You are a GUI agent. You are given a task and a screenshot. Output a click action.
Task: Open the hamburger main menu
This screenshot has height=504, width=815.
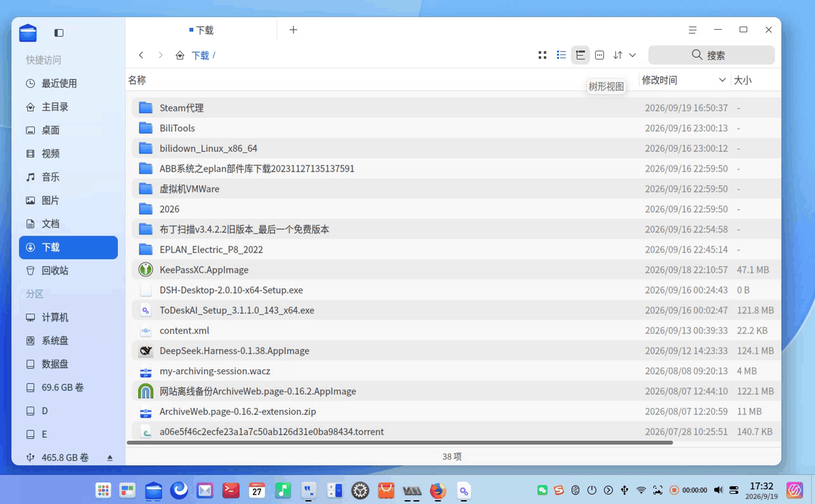coord(693,30)
